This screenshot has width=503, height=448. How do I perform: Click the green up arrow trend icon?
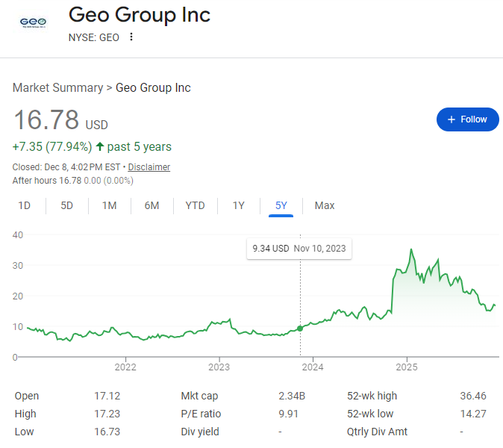tap(100, 146)
